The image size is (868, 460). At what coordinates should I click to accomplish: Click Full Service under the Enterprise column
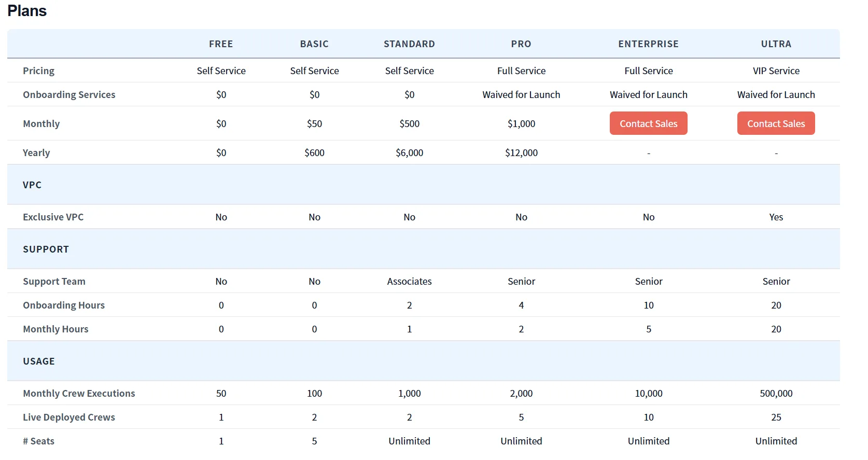click(648, 71)
